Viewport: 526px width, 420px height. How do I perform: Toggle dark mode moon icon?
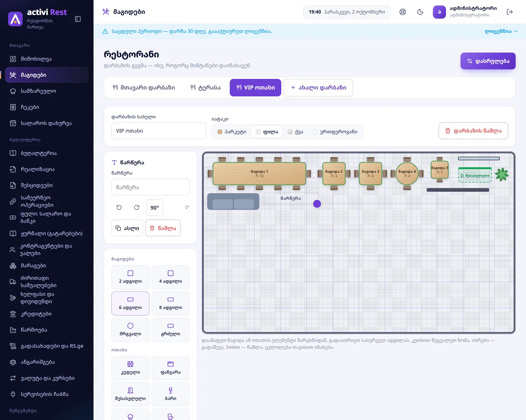pyautogui.click(x=420, y=12)
